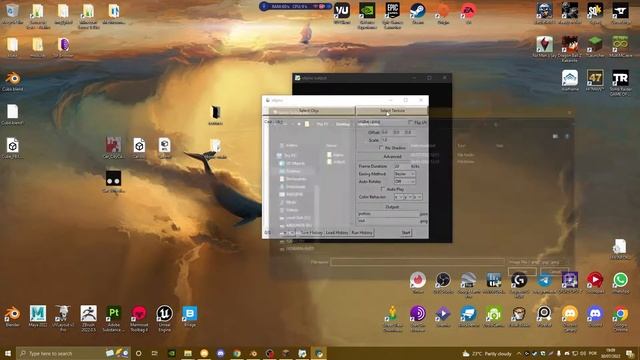
Task: Open the first Color Behavior x dropdown
Action: (x=398, y=197)
